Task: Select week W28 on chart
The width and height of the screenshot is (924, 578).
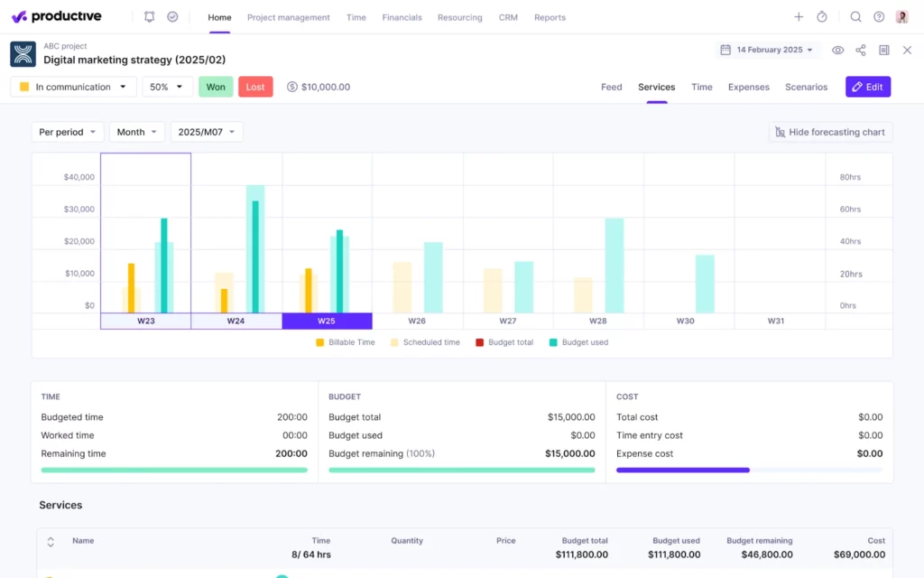Action: click(597, 321)
